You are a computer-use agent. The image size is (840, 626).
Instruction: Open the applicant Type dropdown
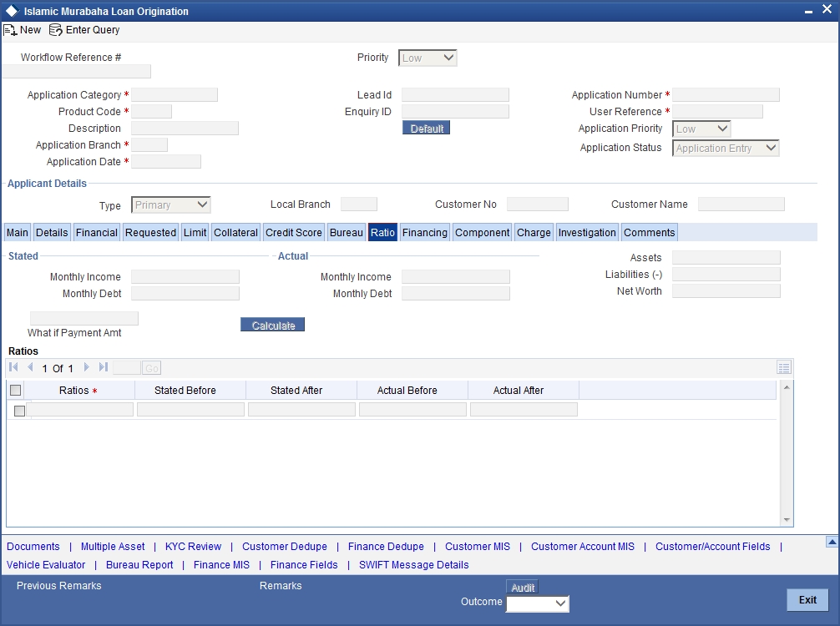click(171, 205)
